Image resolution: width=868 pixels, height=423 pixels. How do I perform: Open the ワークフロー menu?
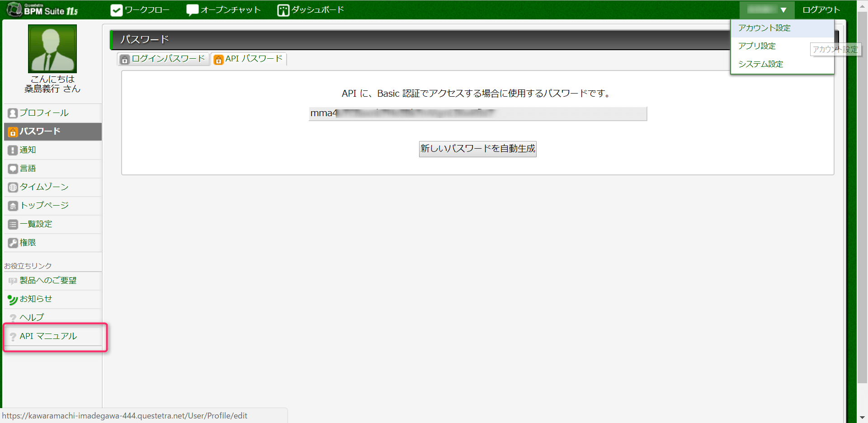click(x=140, y=10)
